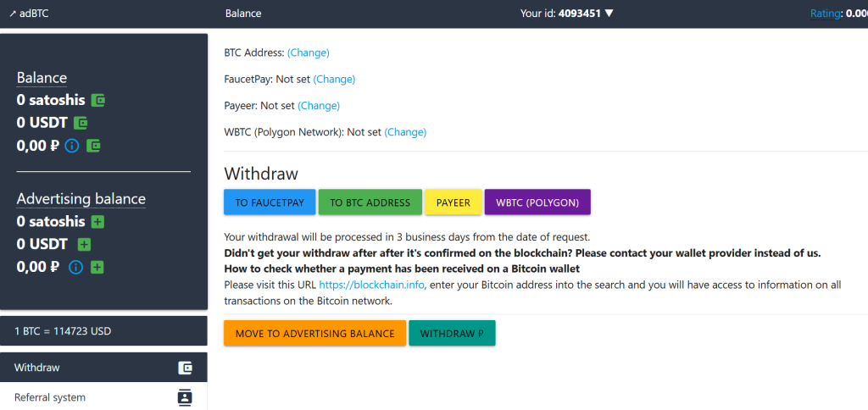
Task: Open the info icon beside balance rubles
Action: [x=72, y=146]
